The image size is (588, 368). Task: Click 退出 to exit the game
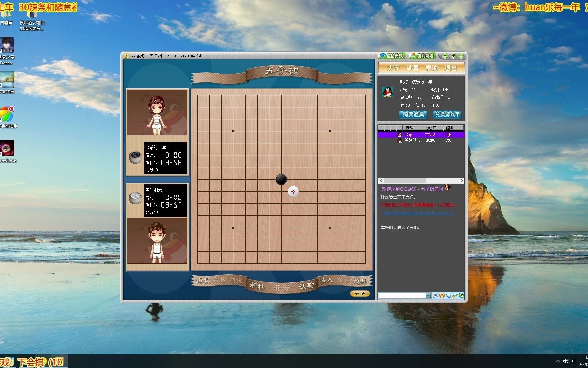[451, 68]
